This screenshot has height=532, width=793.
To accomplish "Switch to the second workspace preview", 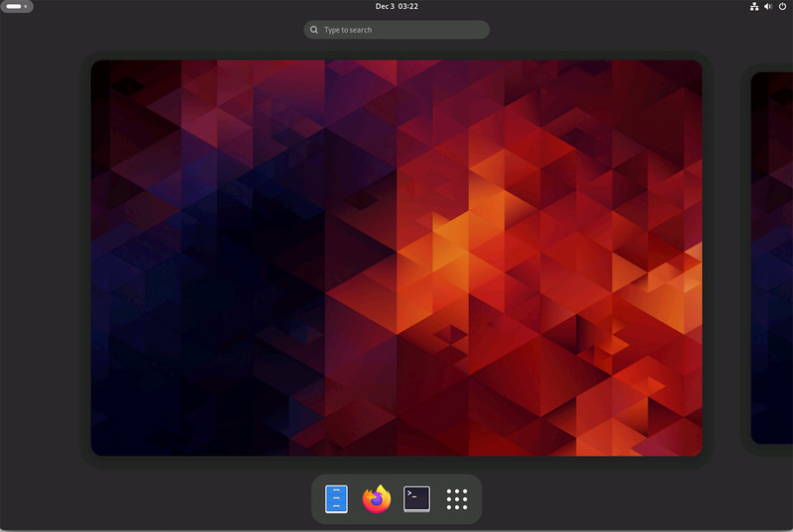I will coord(772,258).
